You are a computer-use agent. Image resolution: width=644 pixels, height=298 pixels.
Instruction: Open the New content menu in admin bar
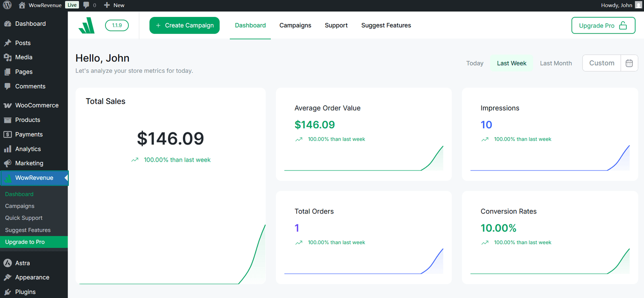(114, 5)
